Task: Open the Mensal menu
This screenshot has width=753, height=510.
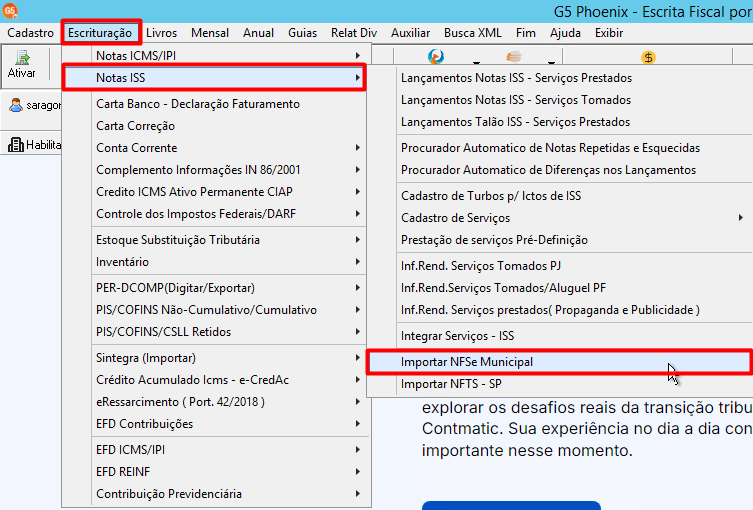Action: point(210,33)
